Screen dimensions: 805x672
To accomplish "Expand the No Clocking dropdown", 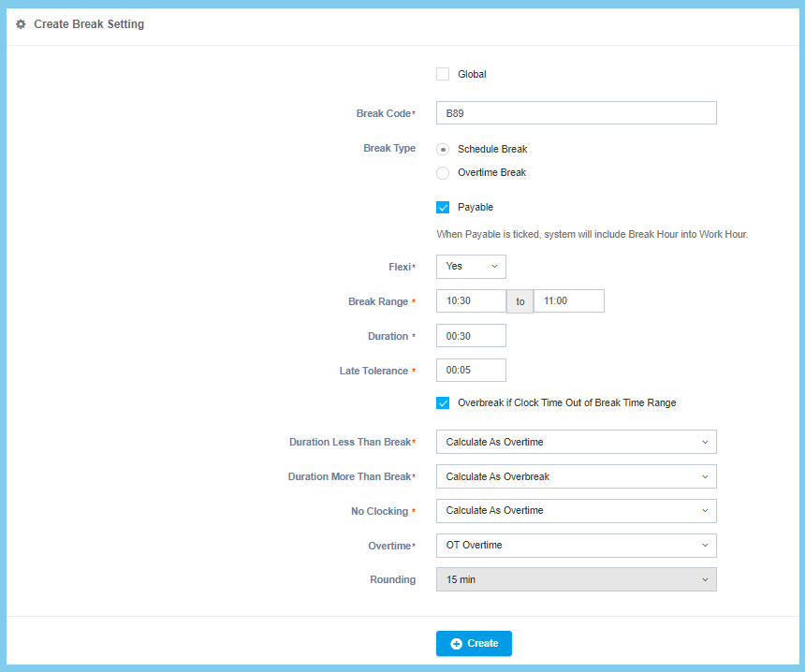I will 576,511.
